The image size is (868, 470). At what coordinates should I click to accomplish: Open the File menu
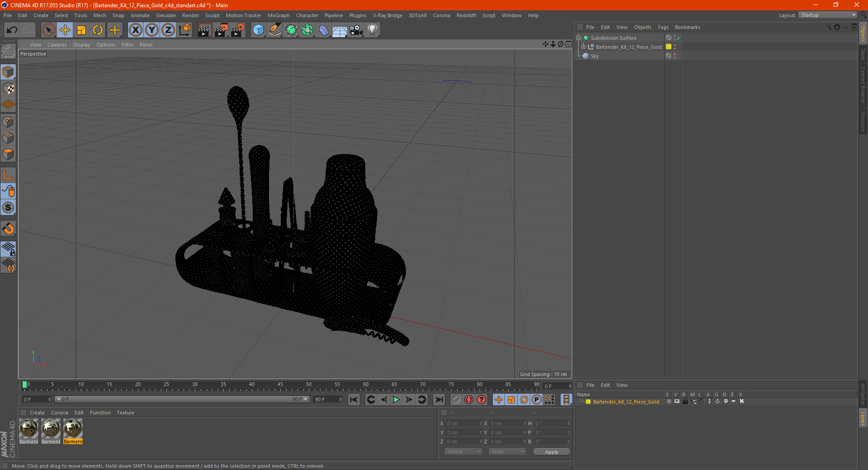pos(8,15)
